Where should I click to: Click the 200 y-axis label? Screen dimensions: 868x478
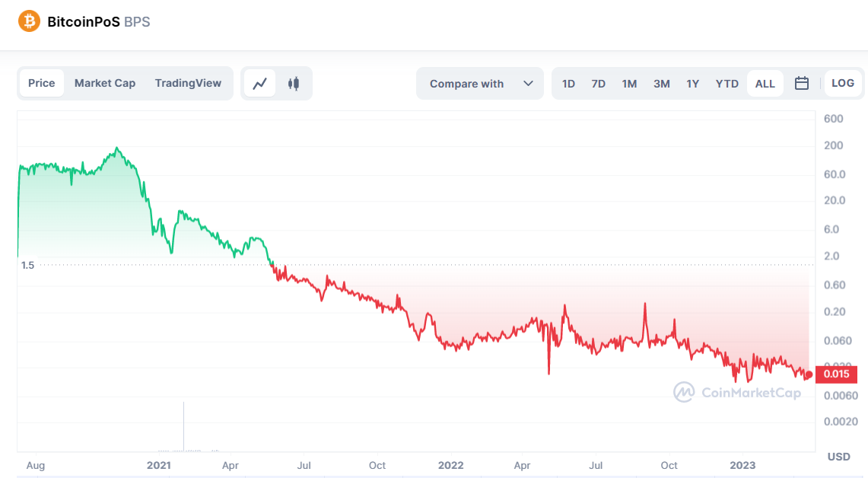[833, 145]
